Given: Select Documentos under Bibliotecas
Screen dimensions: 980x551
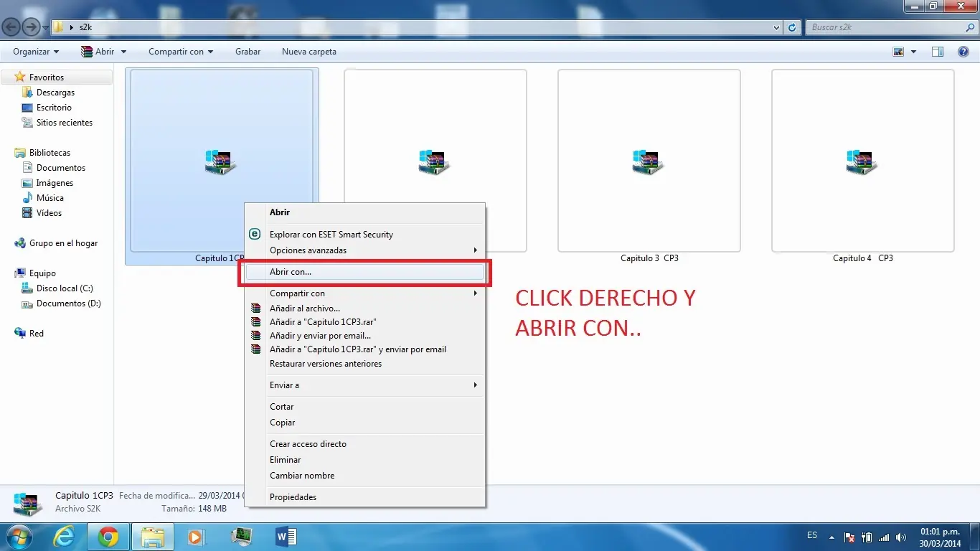Looking at the screenshot, I should [61, 168].
